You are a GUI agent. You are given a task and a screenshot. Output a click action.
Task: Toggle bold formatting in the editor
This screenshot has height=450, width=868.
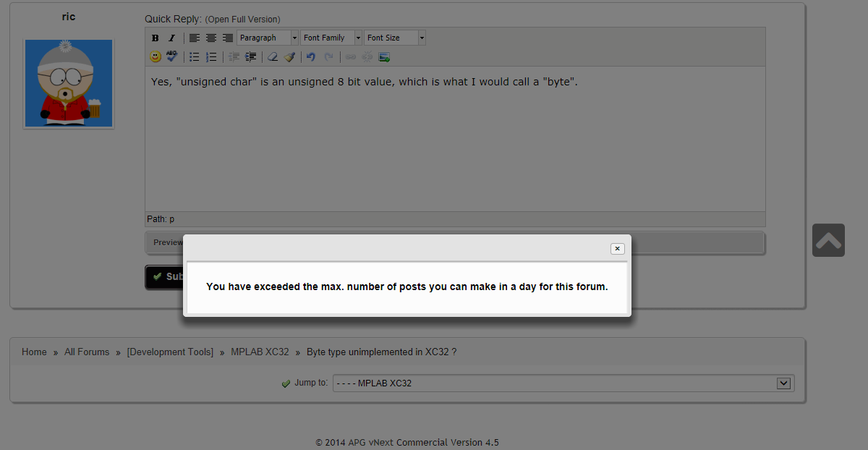tap(155, 38)
